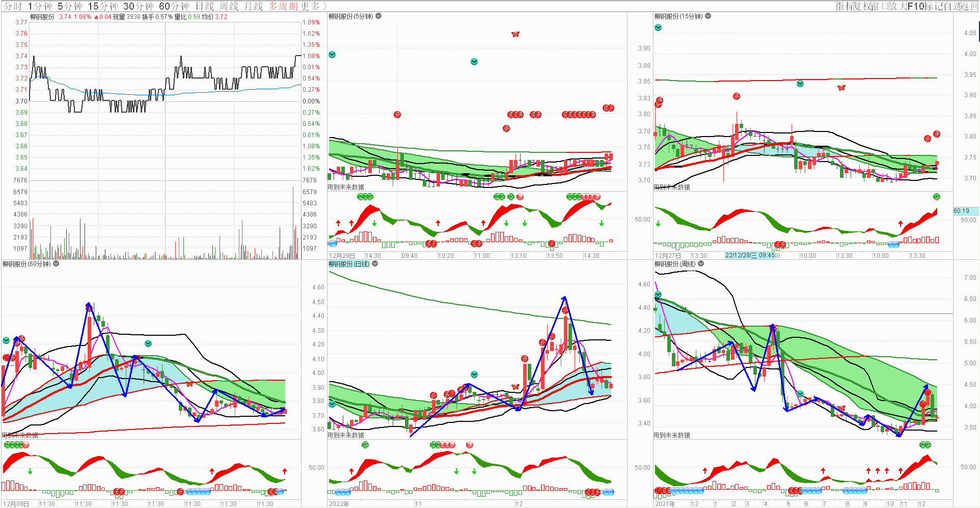980x508 pixels.
Task: Click the leftmost teal arrow signal in 60分钟 chart
Action: [x=6, y=340]
